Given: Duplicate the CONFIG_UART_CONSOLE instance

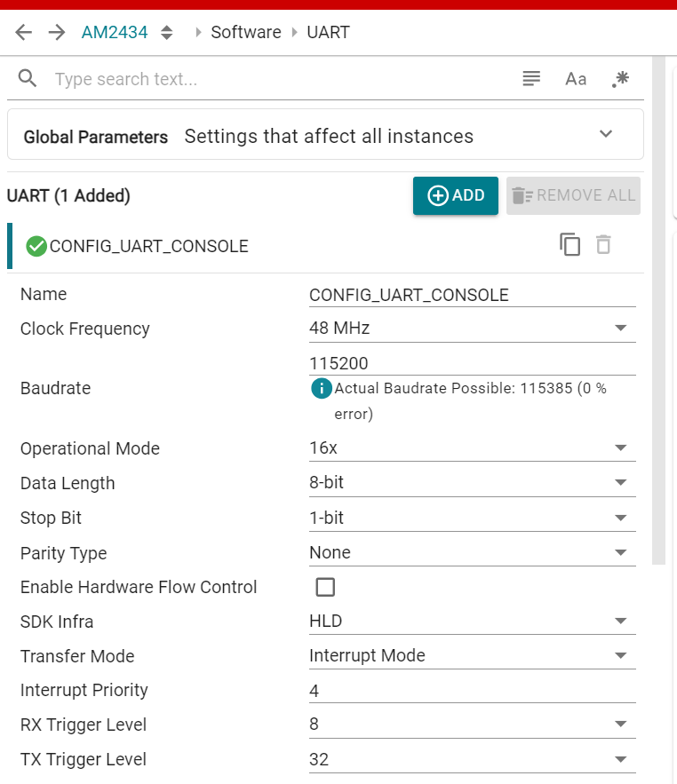Looking at the screenshot, I should coord(570,245).
